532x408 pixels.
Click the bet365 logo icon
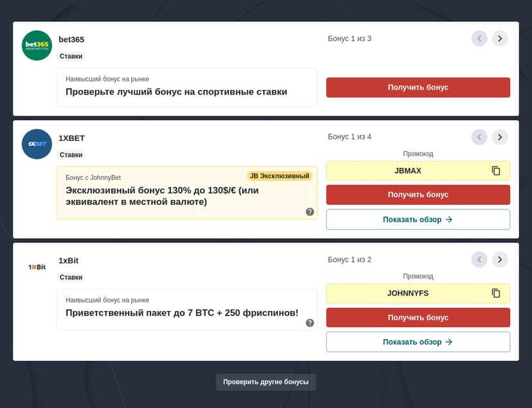coord(37,46)
